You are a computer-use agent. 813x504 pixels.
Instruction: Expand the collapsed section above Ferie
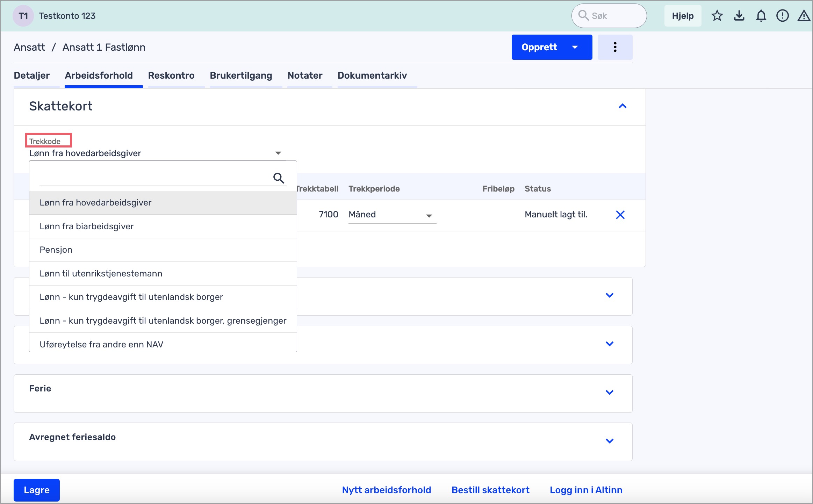(610, 344)
